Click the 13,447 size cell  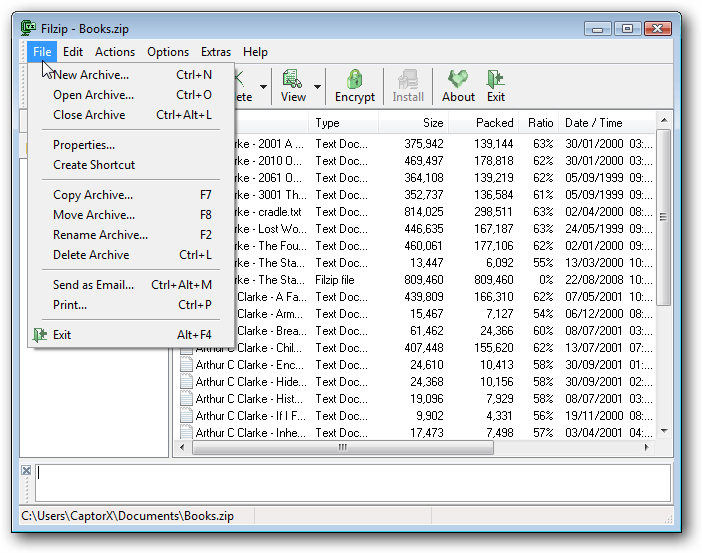427,263
